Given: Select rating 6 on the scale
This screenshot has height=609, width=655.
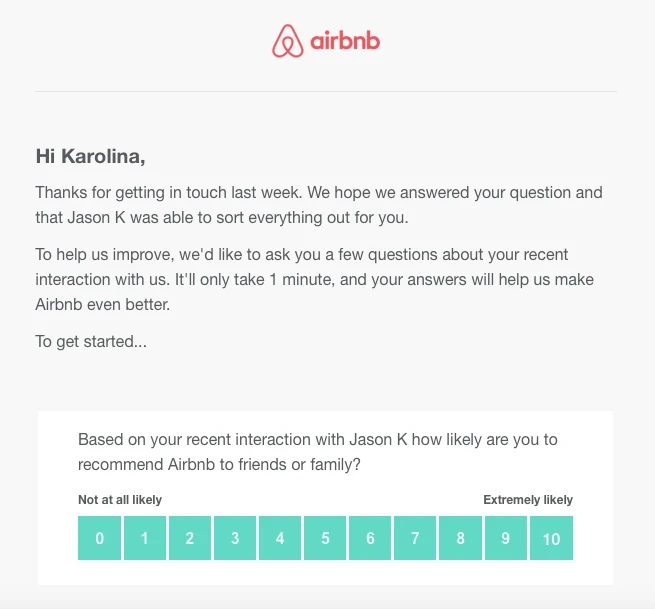Looking at the screenshot, I should pos(370,538).
